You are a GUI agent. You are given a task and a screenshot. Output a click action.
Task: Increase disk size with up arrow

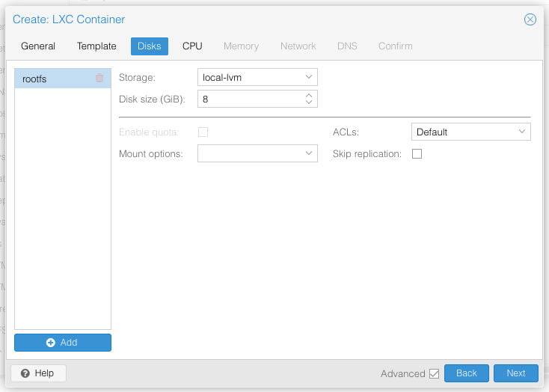tap(309, 95)
